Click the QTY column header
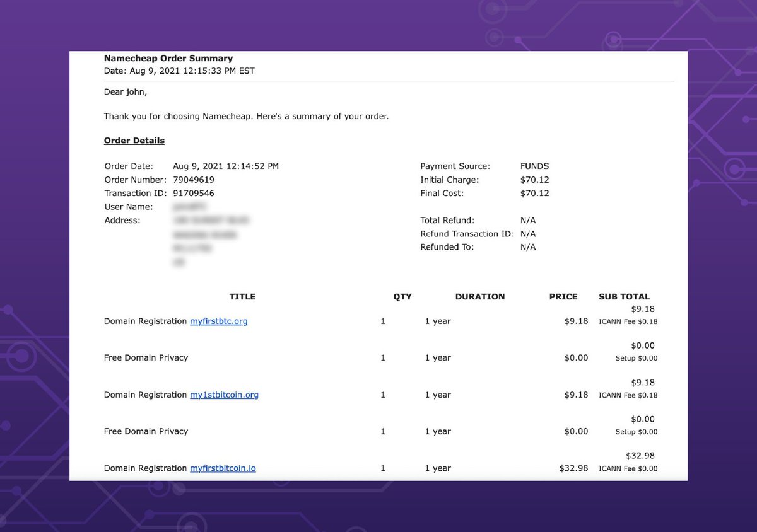This screenshot has height=532, width=757. coord(402,297)
